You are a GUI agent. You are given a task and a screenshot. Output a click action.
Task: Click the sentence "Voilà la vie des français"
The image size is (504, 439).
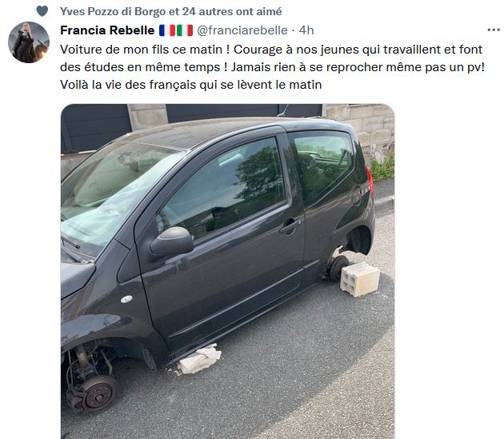[128, 85]
